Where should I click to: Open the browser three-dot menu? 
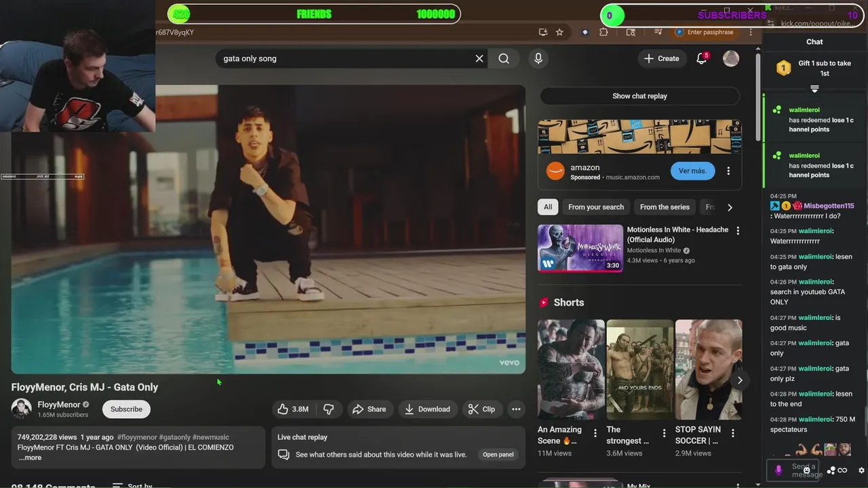[751, 32]
